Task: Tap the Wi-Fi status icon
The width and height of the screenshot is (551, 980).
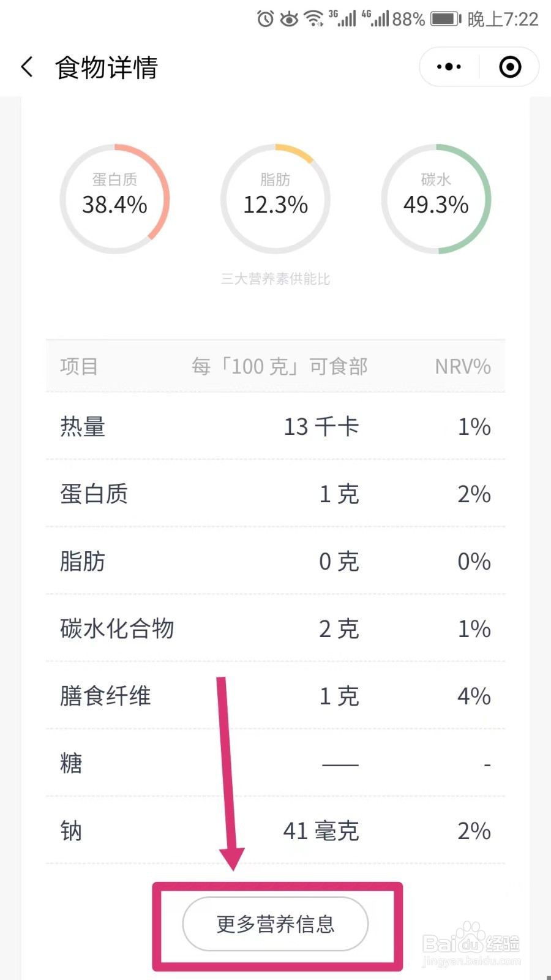Action: pos(314,19)
